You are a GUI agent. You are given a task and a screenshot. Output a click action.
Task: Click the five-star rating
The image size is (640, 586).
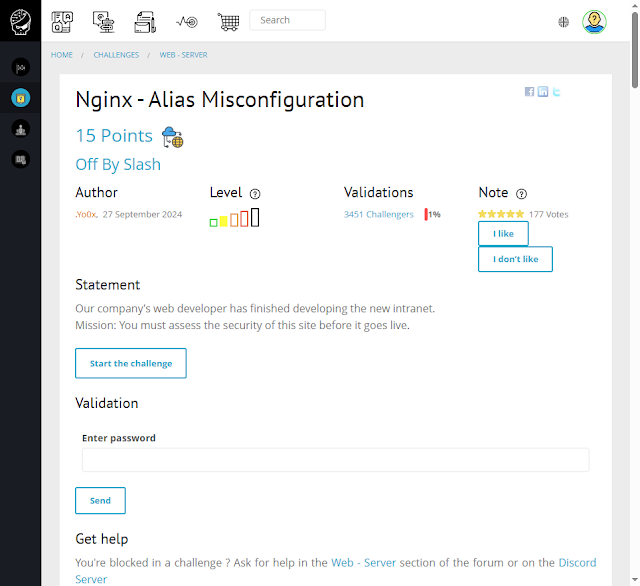(501, 214)
